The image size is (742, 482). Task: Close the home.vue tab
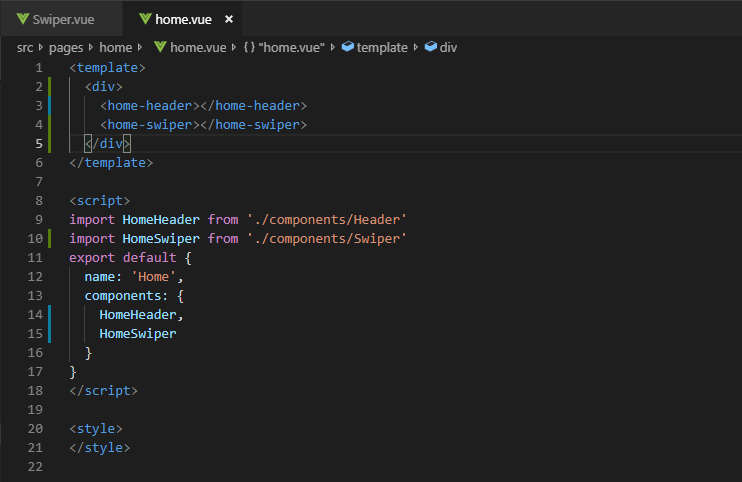coord(229,19)
